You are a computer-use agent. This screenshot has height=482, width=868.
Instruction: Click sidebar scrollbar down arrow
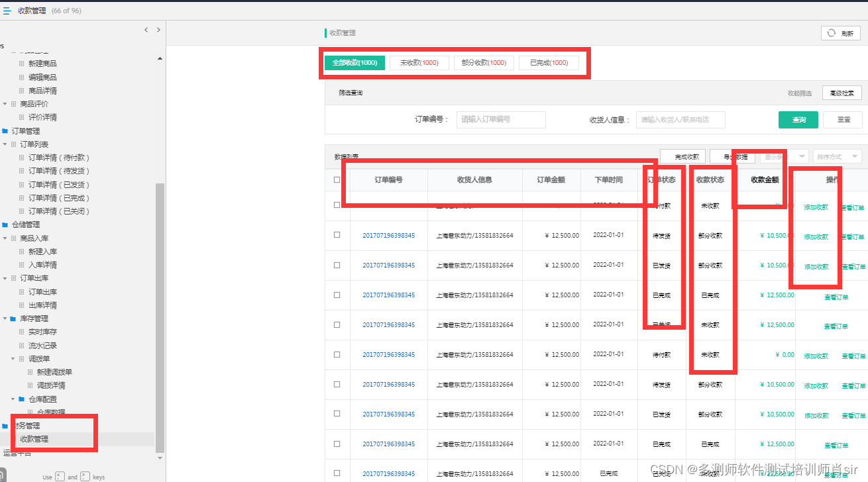click(x=160, y=458)
